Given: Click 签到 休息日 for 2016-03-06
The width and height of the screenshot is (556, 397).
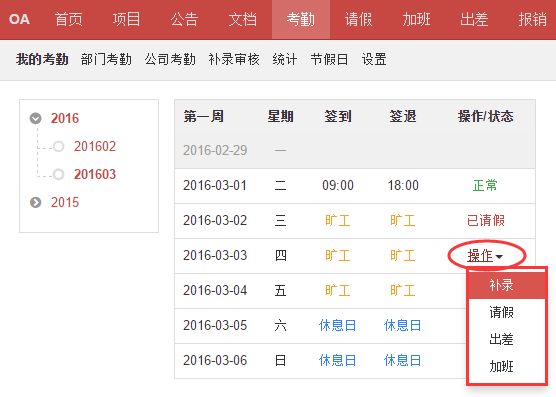Looking at the screenshot, I should [x=338, y=360].
